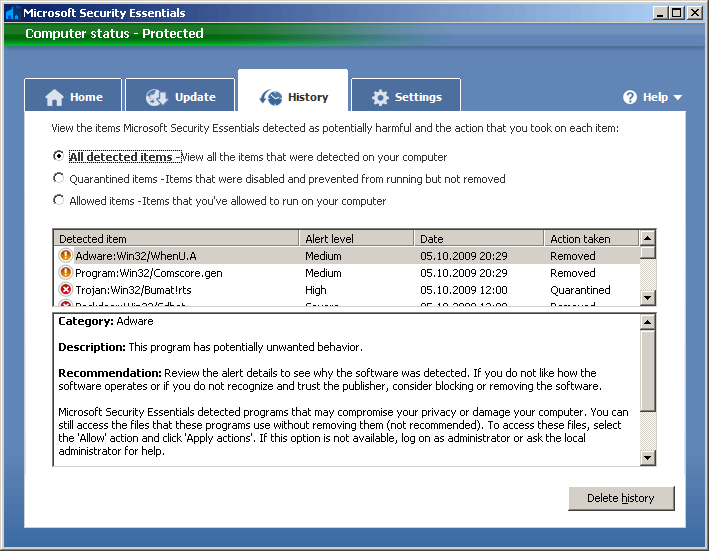Click red error icon beside Trojan:Win32/Bumat!rts
This screenshot has height=551, width=709.
66,289
